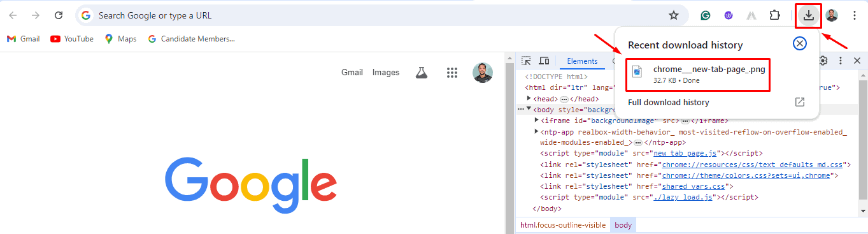Image resolution: width=868 pixels, height=234 pixels.
Task: Open the YouTube bookmark
Action: click(72, 39)
